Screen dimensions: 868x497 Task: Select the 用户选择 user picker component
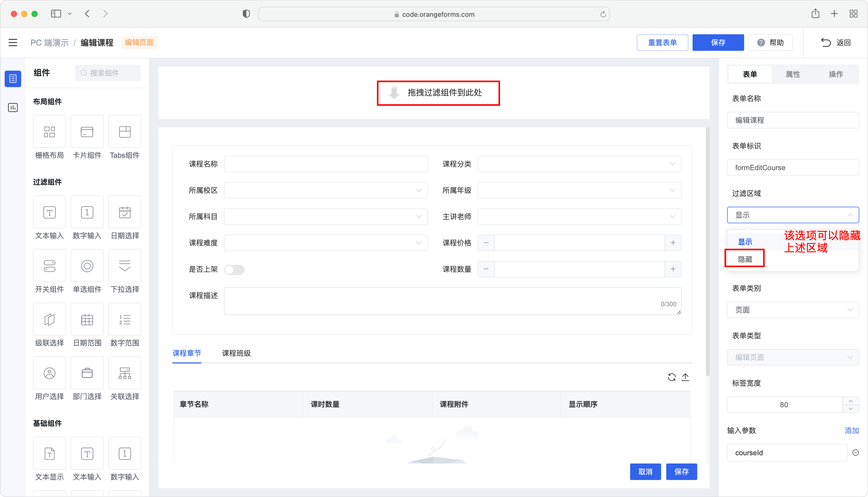(x=49, y=373)
